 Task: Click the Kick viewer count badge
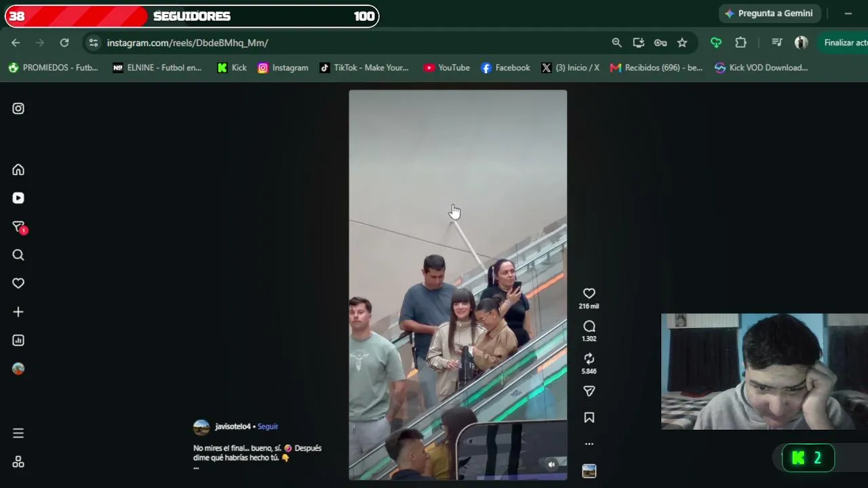(808, 458)
